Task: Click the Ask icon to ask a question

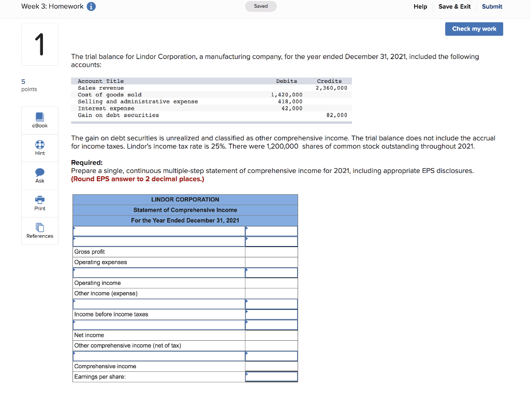Action: point(39,175)
